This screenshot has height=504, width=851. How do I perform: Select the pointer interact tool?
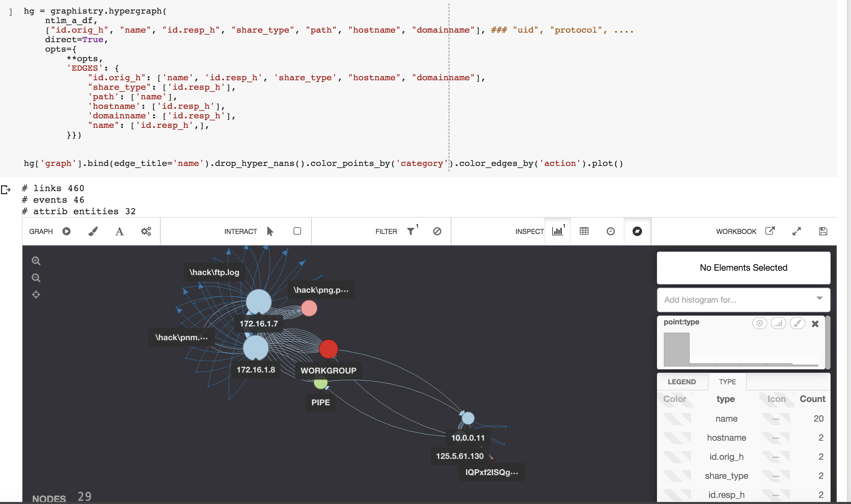[270, 231]
